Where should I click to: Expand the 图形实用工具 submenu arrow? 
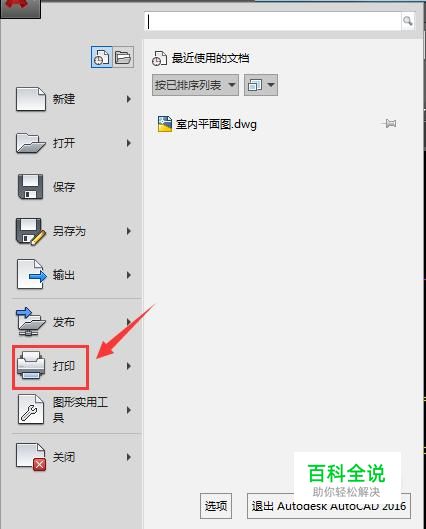point(129,410)
